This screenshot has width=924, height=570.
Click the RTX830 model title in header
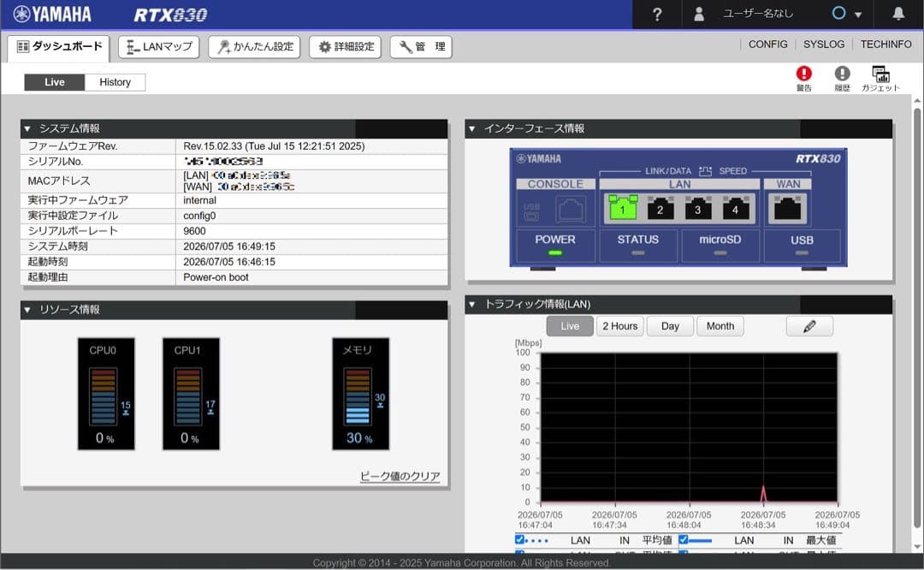(170, 15)
